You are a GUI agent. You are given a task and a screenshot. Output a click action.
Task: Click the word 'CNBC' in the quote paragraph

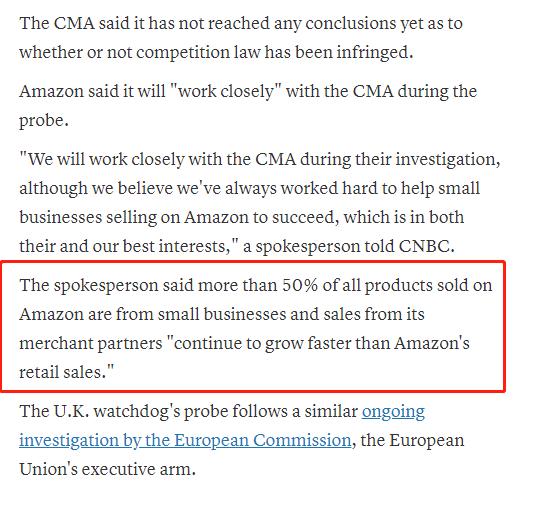tap(426, 247)
